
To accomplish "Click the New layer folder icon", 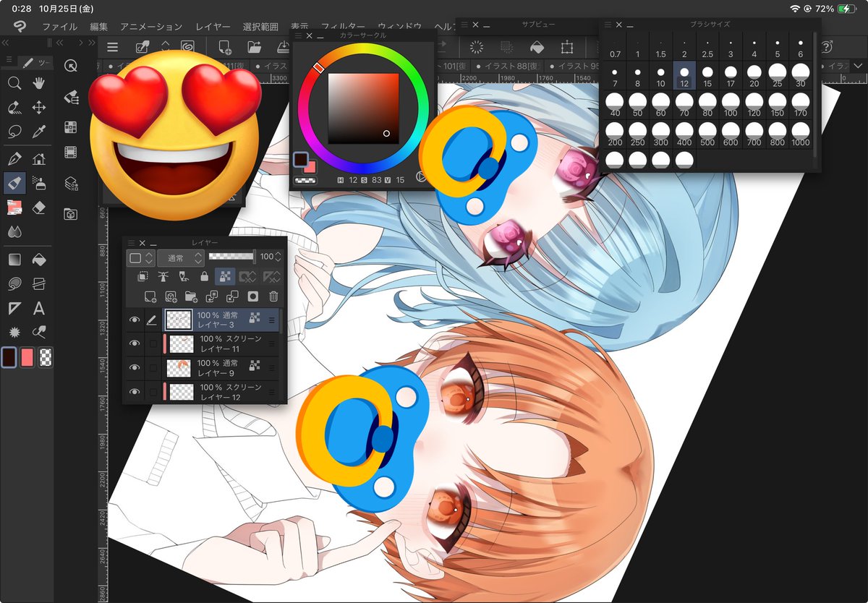I will coord(191,296).
